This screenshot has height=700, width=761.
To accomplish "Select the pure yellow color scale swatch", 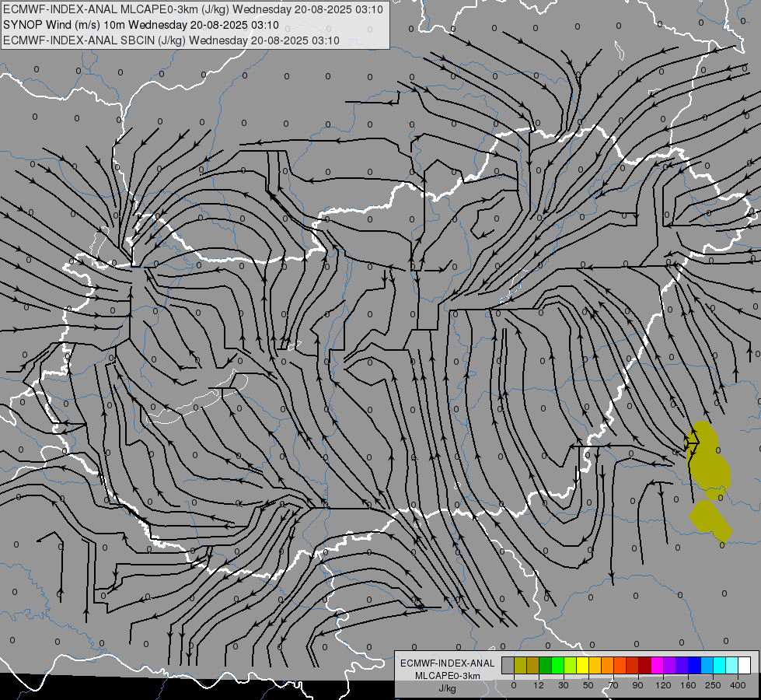I will pyautogui.click(x=582, y=666).
